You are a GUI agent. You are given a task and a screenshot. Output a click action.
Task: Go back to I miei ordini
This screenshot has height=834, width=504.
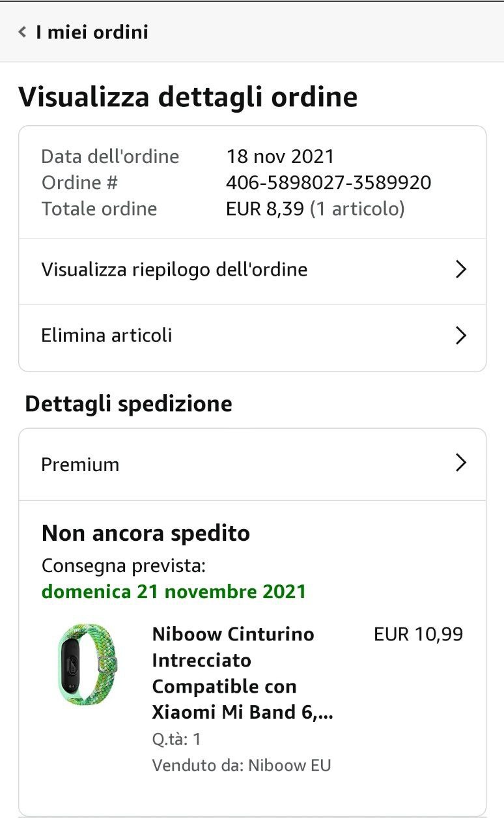[x=92, y=32]
